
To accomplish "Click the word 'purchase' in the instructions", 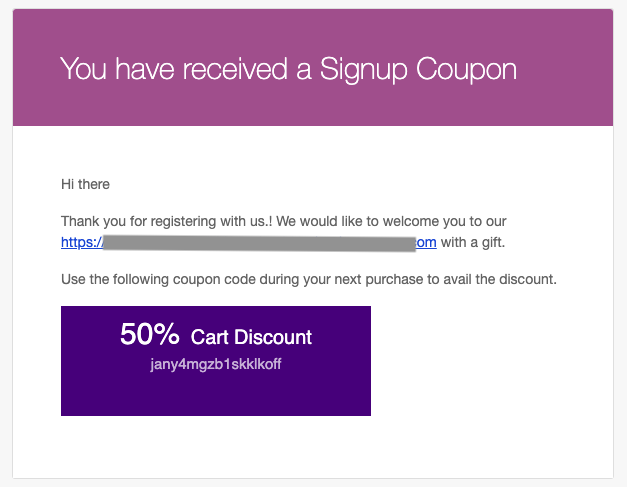I will tap(394, 279).
